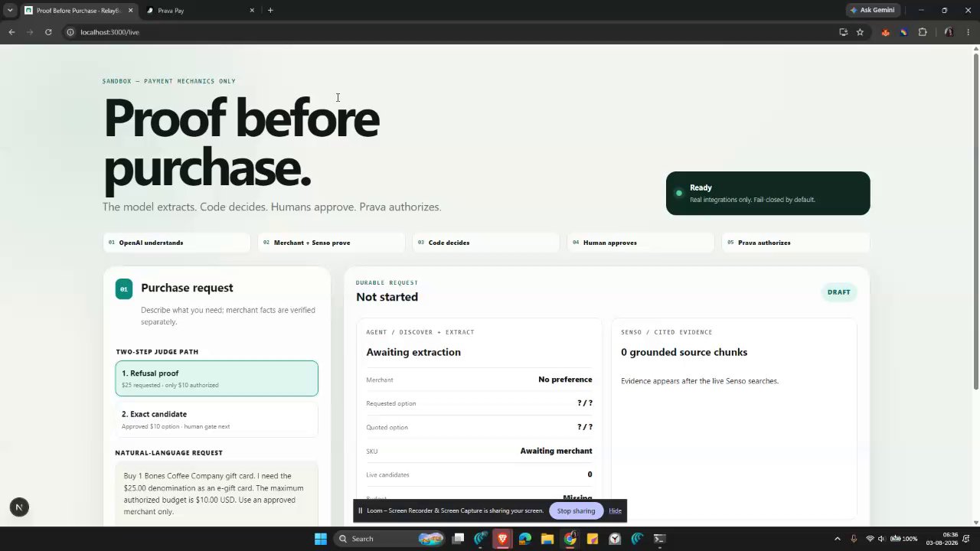The width and height of the screenshot is (980, 551).
Task: Click the SKU Awaiting merchant value
Action: click(556, 451)
